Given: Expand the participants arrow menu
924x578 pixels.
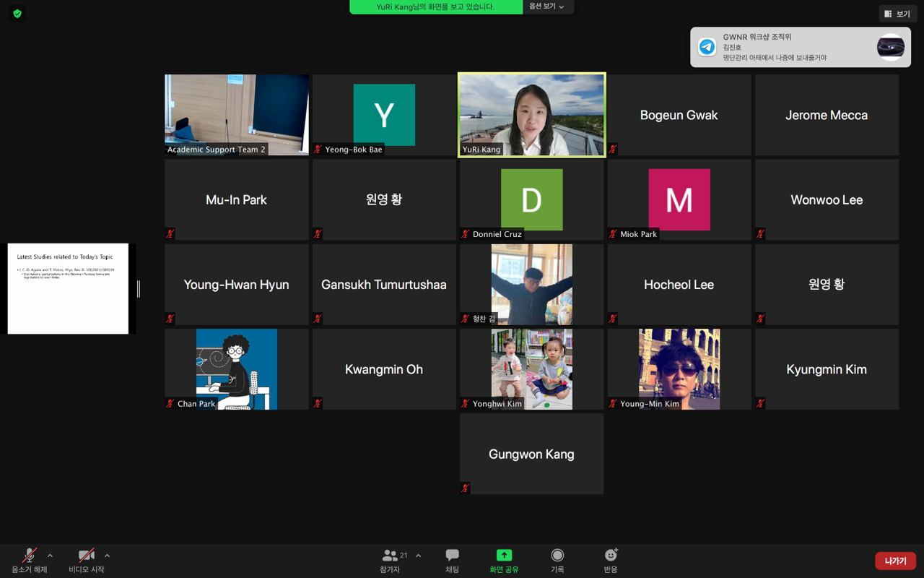Looking at the screenshot, I should point(418,556).
